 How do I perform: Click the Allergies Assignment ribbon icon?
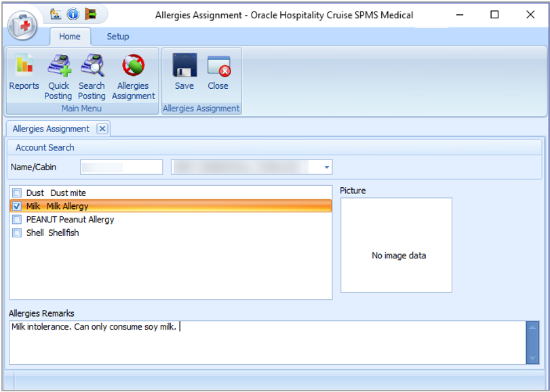[133, 73]
